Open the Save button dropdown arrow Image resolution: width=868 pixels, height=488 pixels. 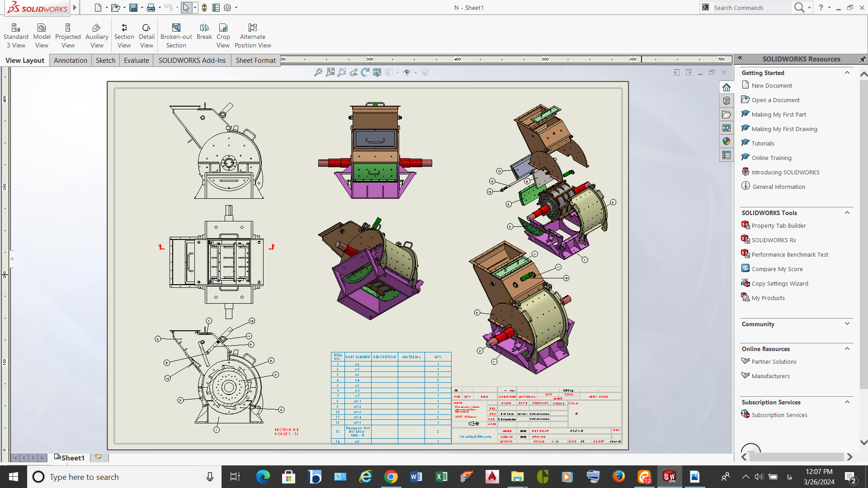(142, 8)
